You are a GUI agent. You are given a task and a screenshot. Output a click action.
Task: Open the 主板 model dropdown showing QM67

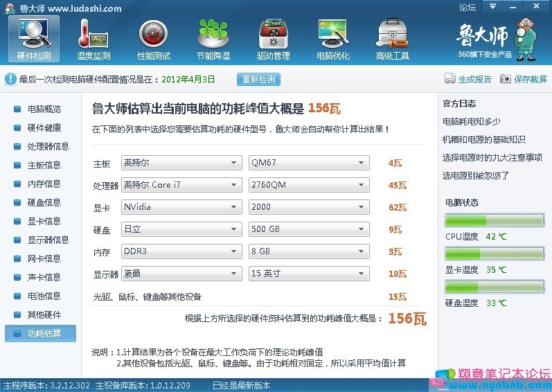(309, 163)
